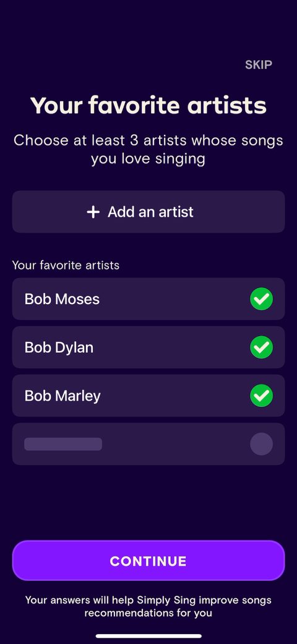Tap the large Your favorite artists heading
Screen dimensions: 297x644
(x=148, y=105)
